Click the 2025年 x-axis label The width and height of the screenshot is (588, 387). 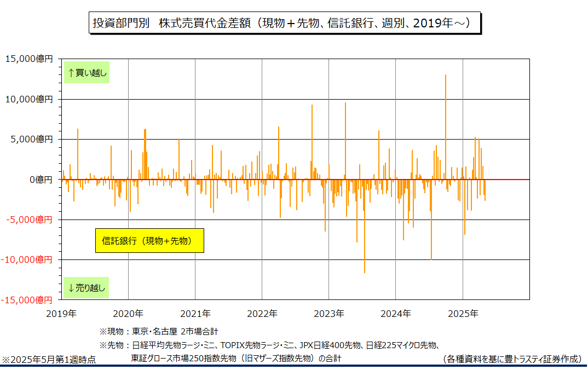pos(463,314)
